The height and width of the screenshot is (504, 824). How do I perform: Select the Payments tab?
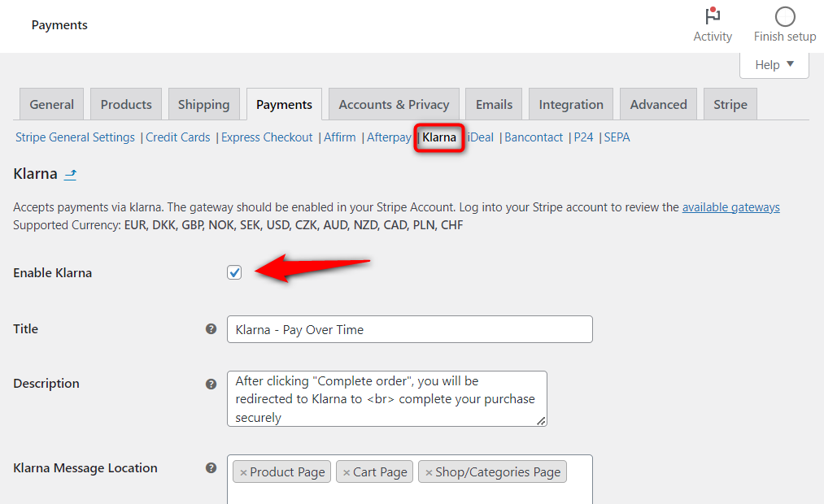point(285,105)
